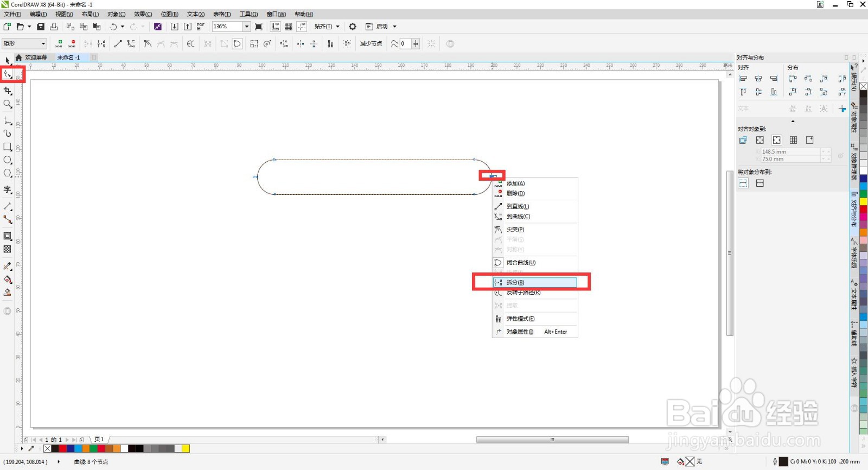Toggle Show guidelines button
868x470 pixels.
[x=302, y=27]
